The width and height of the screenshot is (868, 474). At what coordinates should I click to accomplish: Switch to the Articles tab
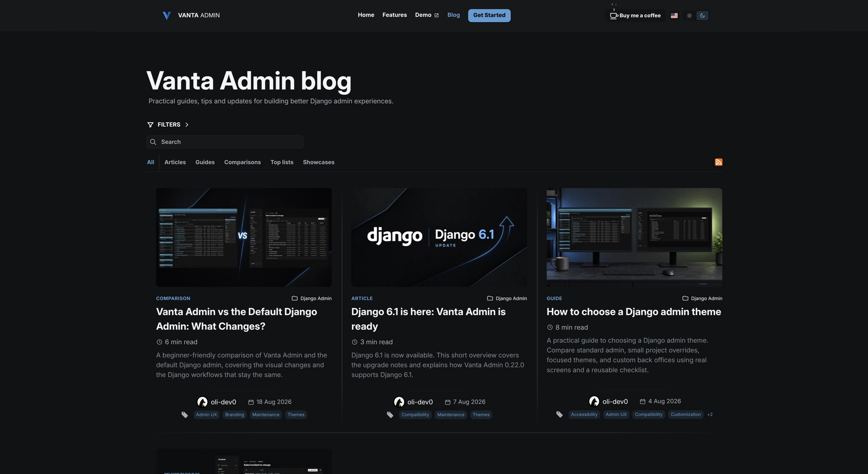tap(175, 162)
